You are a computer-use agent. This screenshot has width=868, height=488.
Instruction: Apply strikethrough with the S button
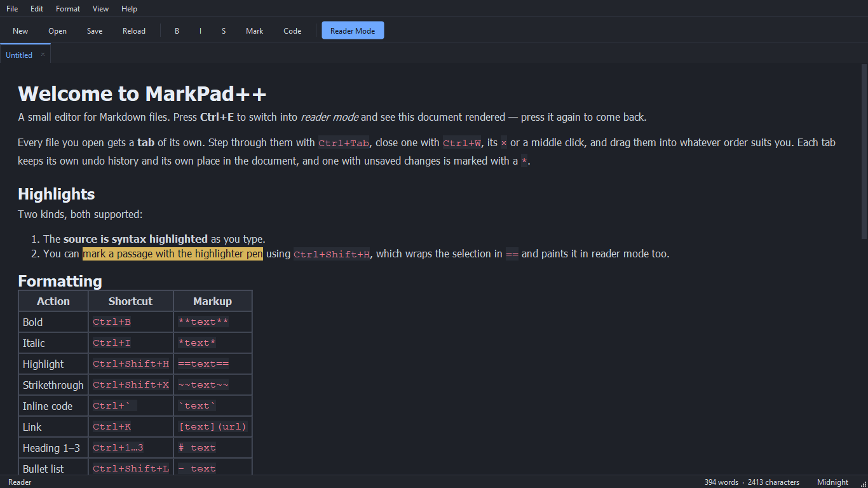224,30
